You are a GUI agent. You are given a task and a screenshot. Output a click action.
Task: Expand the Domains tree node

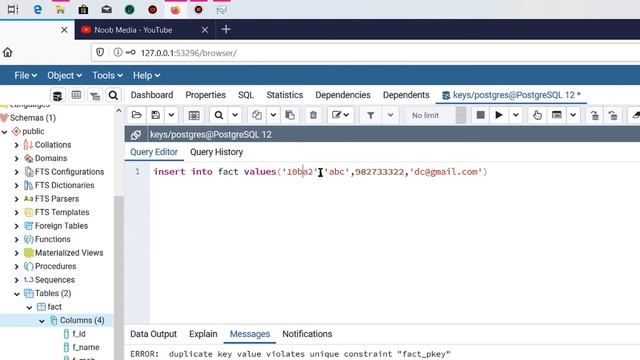[16, 158]
